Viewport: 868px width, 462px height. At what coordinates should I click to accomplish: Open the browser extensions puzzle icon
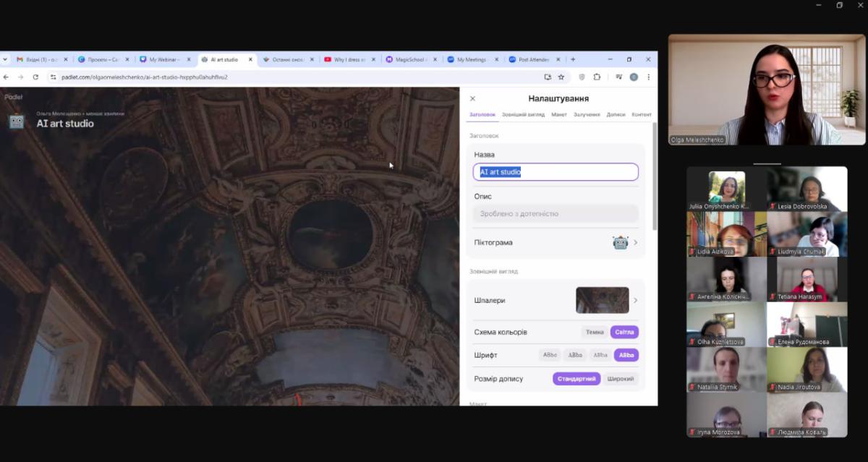coord(597,77)
